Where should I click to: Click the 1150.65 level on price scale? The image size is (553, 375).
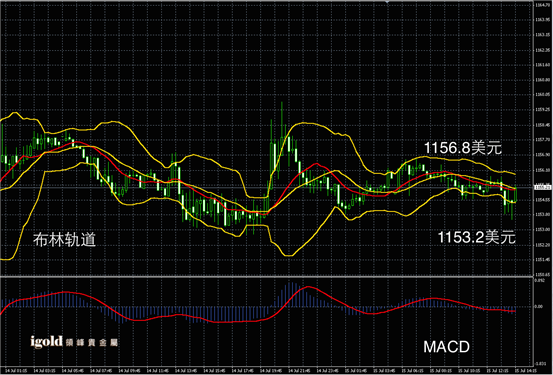tap(543, 274)
